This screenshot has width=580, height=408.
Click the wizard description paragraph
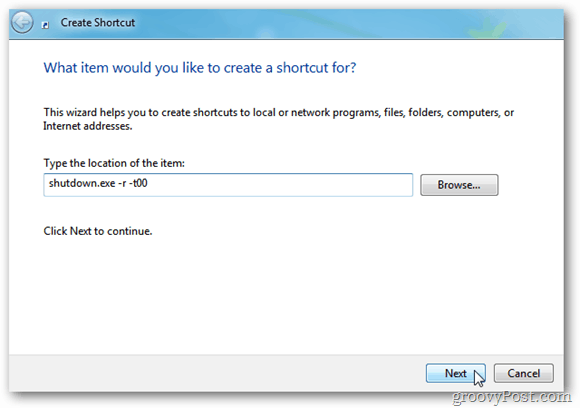(279, 119)
